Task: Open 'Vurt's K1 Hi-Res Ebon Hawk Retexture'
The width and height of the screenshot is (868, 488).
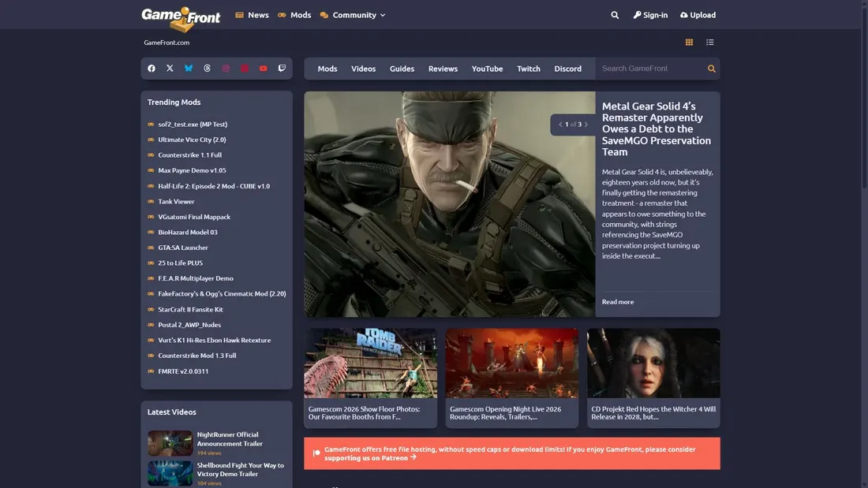Action: pyautogui.click(x=214, y=341)
